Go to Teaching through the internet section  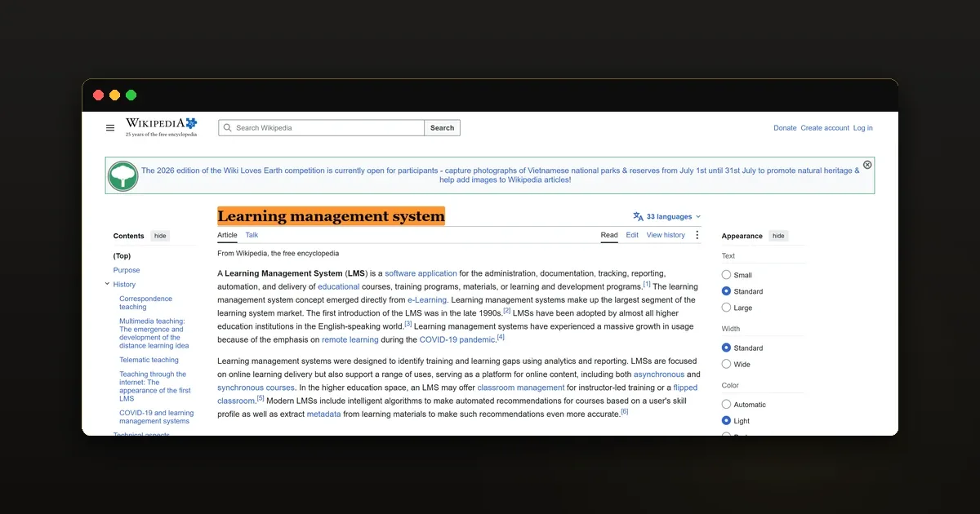[x=154, y=387]
